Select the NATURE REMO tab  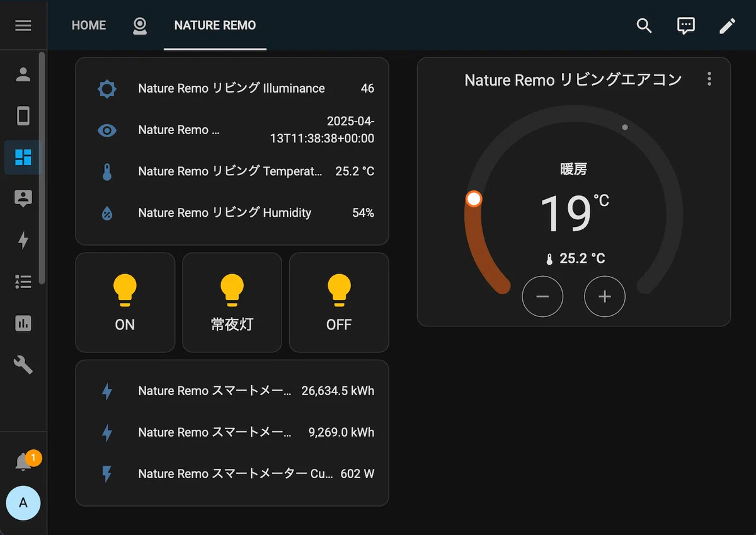(215, 25)
